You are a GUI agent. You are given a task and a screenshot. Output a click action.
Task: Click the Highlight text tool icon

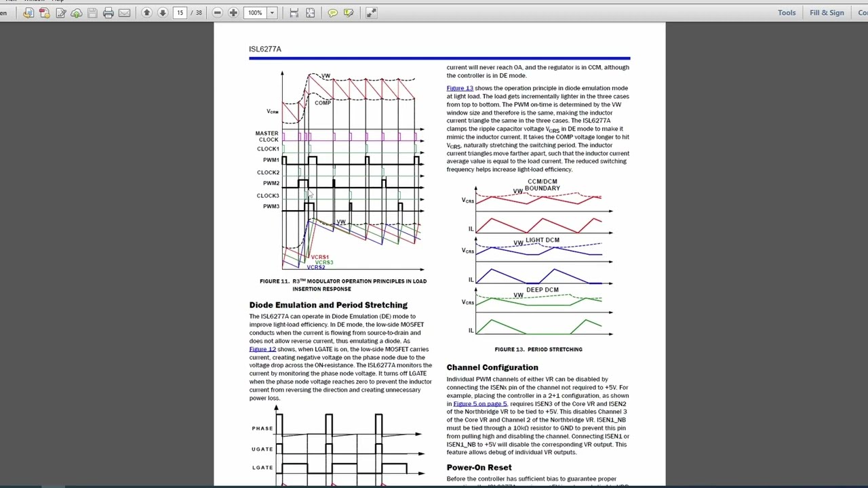coord(349,13)
